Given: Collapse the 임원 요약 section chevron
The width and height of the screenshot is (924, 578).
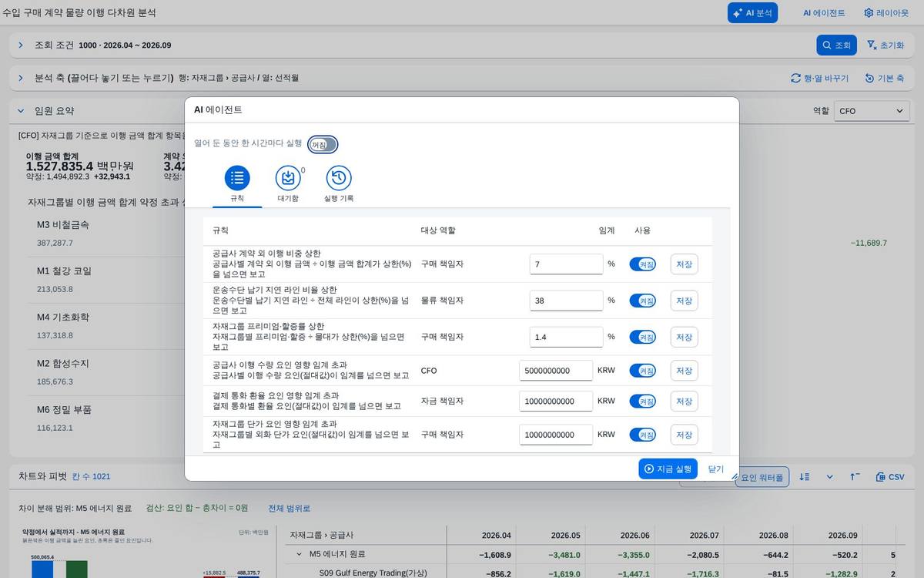Looking at the screenshot, I should pyautogui.click(x=21, y=111).
